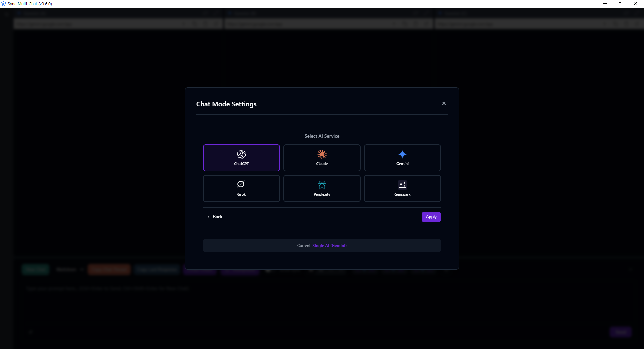
Task: Click the purple Apply button
Action: [431, 217]
